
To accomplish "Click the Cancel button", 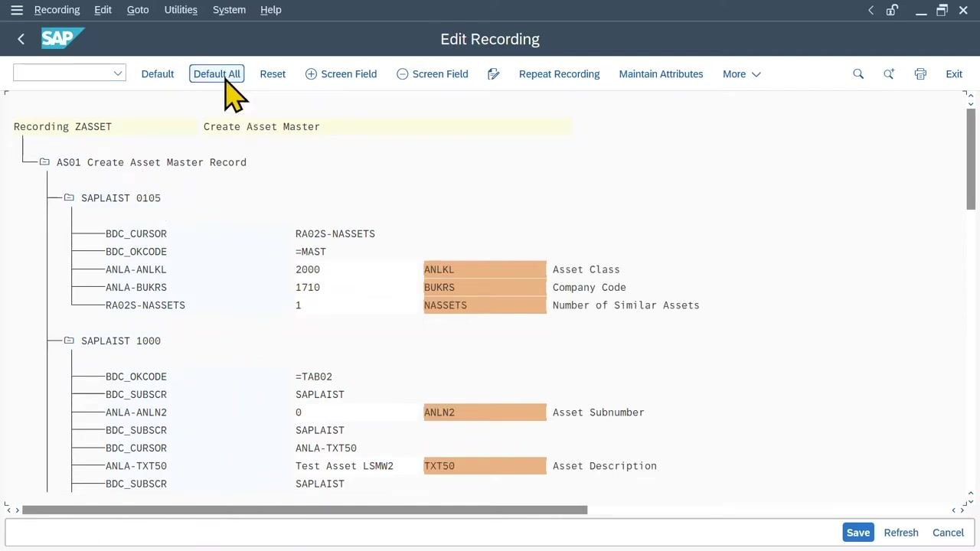I will [x=948, y=533].
